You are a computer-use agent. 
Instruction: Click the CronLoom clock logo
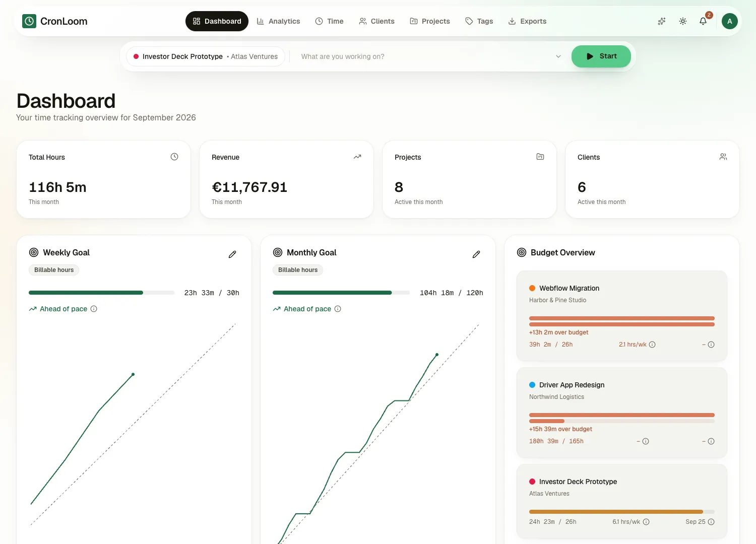(29, 21)
